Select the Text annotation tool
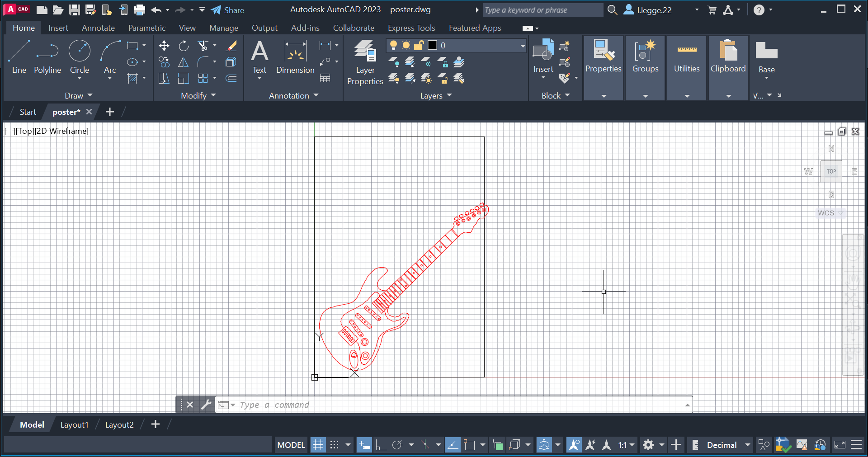This screenshot has height=457, width=868. point(259,57)
